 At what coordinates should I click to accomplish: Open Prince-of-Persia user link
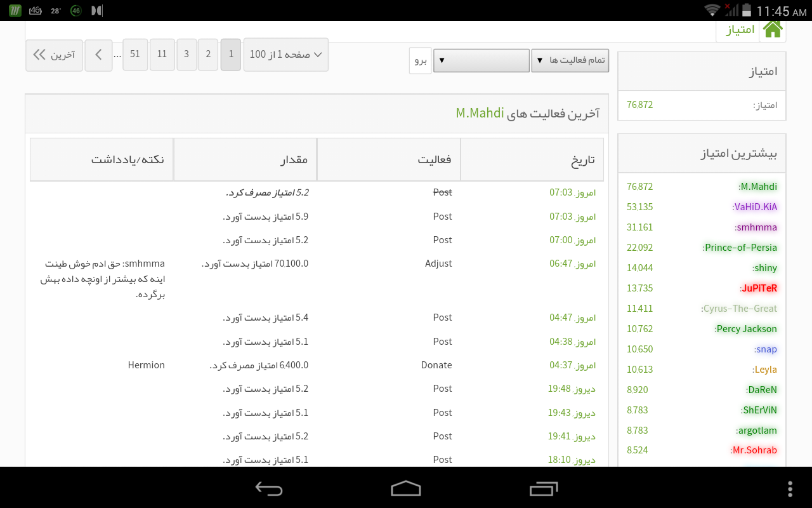(x=740, y=248)
